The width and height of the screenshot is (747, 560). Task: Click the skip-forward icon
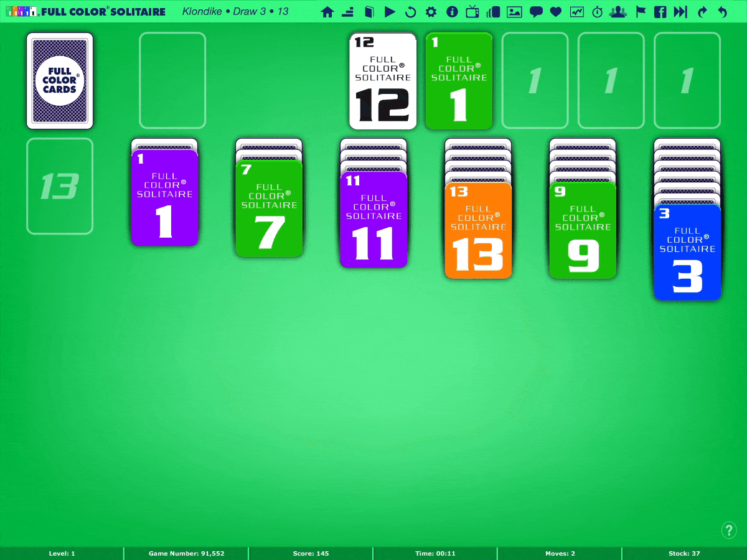click(681, 12)
